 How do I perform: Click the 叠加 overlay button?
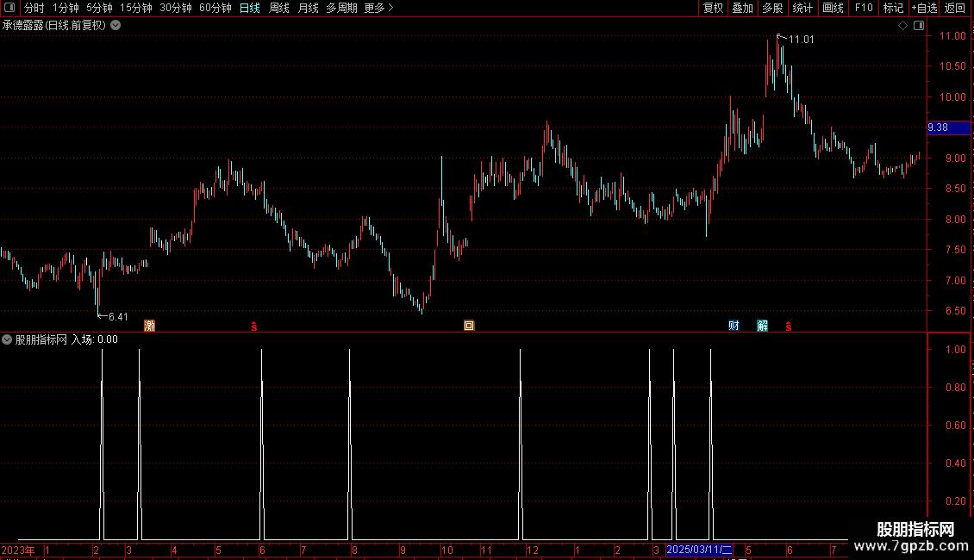[742, 8]
